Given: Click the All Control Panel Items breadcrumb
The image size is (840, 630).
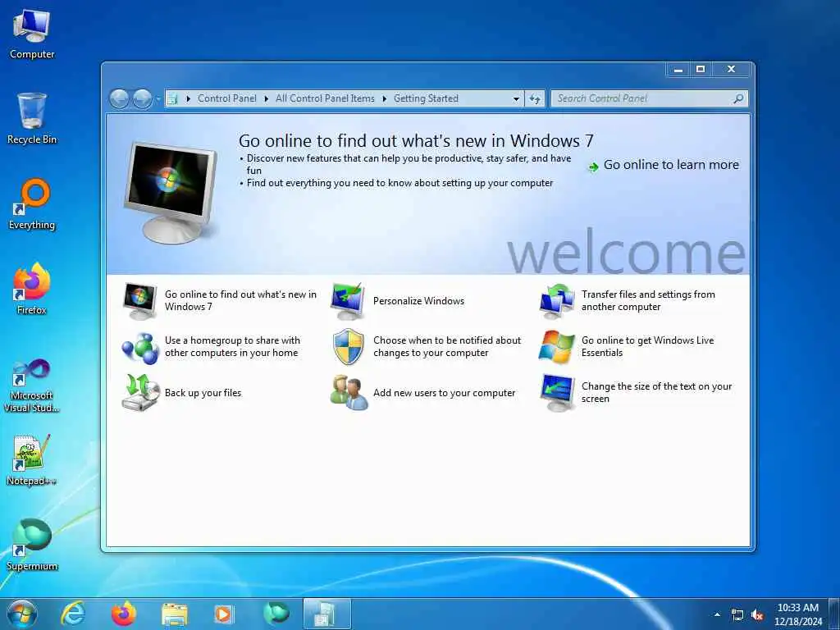Looking at the screenshot, I should point(325,98).
